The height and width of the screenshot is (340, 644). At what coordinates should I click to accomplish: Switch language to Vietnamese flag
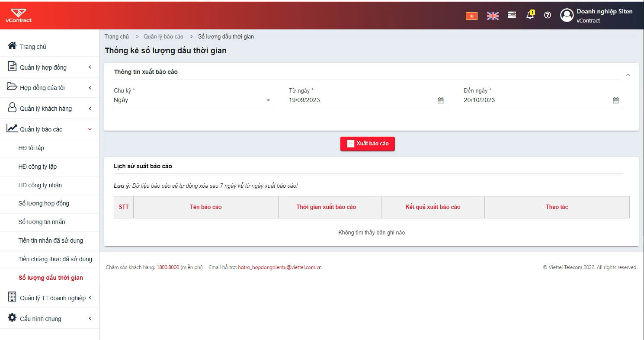(471, 16)
